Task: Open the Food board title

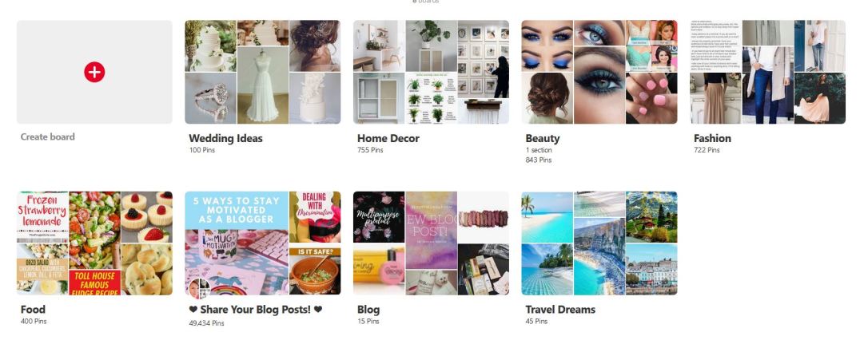Action: [x=33, y=310]
